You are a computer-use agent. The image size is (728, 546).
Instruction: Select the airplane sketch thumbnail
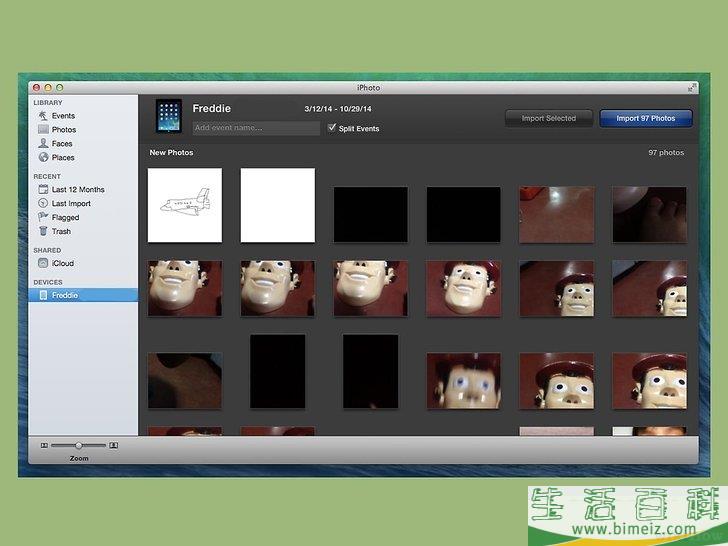click(x=185, y=205)
